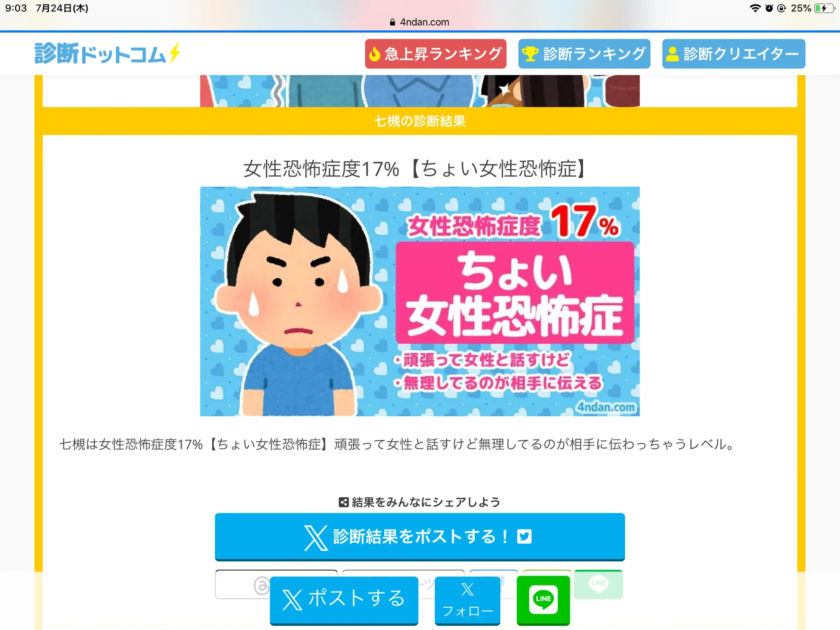Tap the X フォロー button
The image size is (840, 630).
point(467,600)
